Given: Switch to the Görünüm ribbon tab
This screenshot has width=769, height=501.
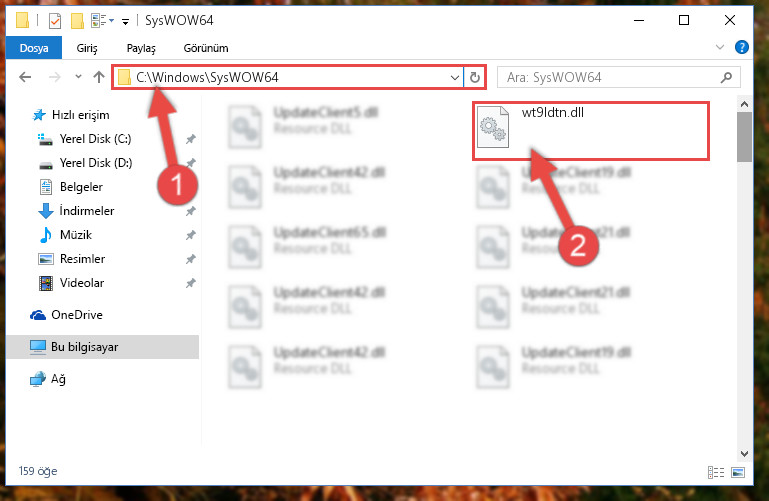Looking at the screenshot, I should click(206, 48).
